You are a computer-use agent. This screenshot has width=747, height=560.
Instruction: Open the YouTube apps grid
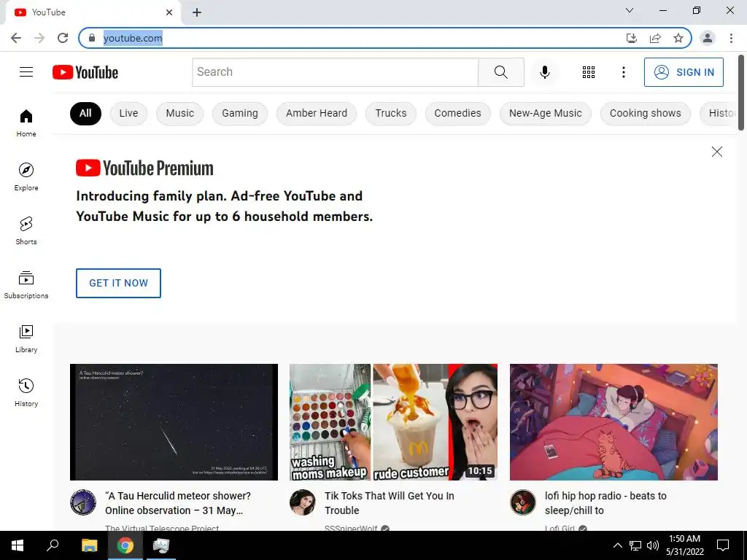coord(589,72)
